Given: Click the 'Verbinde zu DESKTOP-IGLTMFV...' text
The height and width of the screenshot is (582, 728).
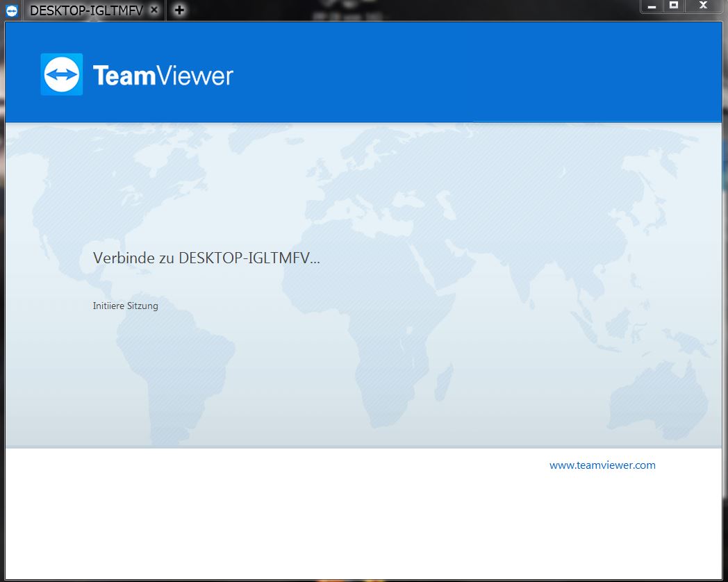Looking at the screenshot, I should [x=206, y=258].
